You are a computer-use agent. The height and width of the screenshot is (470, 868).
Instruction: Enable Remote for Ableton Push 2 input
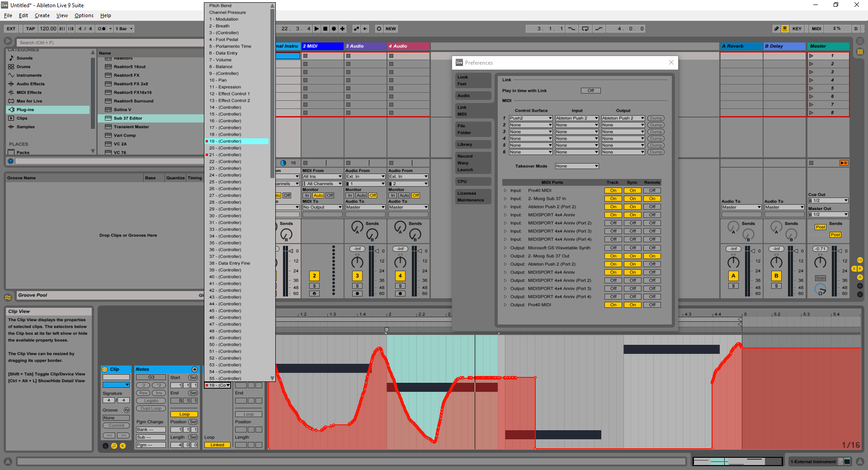[x=652, y=207]
